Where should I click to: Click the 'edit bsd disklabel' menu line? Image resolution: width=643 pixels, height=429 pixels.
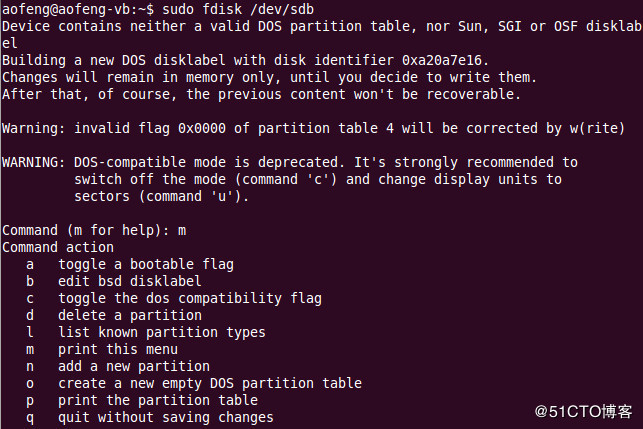(x=129, y=281)
